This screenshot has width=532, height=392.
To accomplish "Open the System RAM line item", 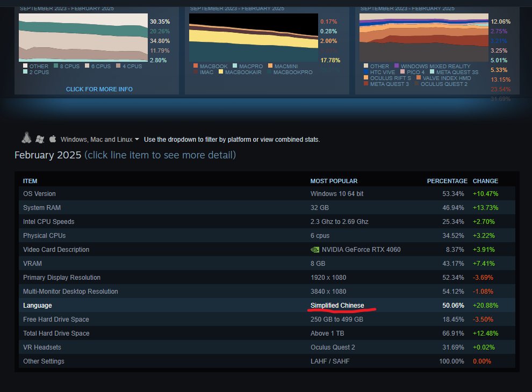I will pos(267,207).
